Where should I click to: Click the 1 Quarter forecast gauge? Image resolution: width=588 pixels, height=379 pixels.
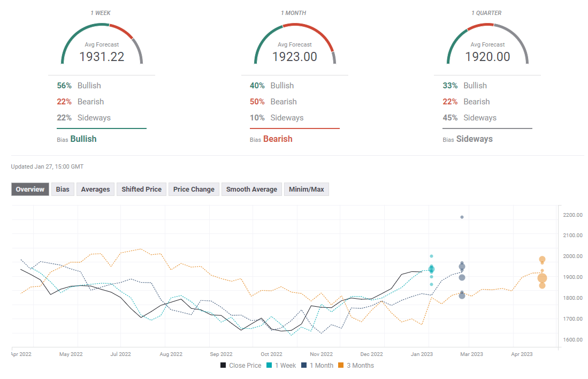tap(487, 44)
